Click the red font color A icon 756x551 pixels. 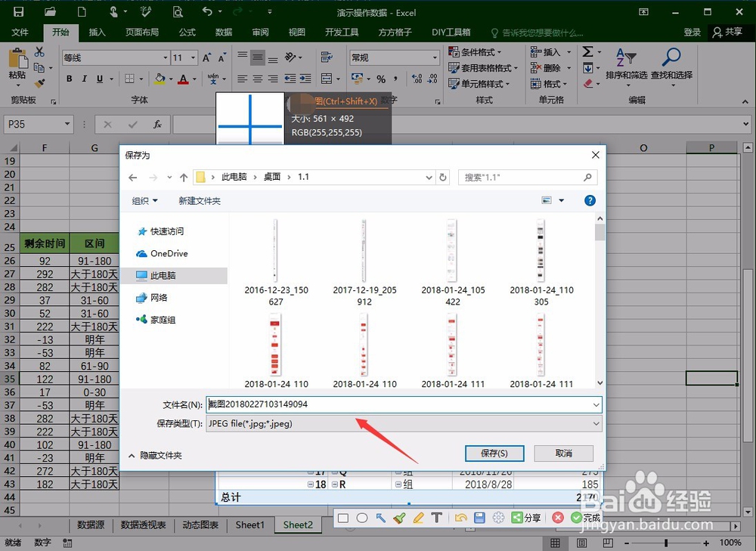click(183, 79)
